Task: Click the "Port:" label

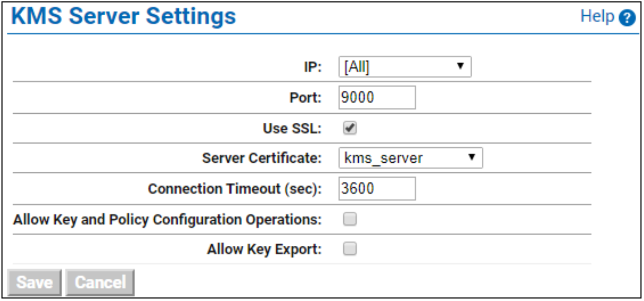Action: click(305, 98)
